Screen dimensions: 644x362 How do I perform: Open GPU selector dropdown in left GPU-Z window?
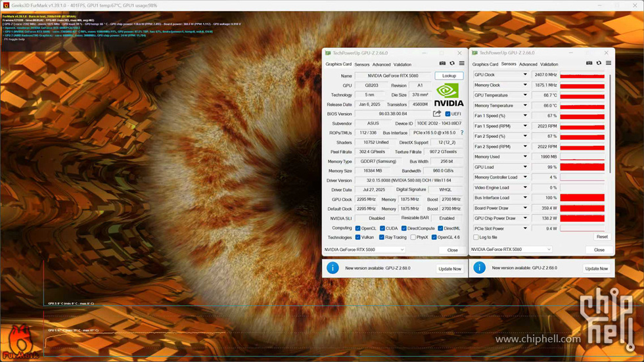(x=364, y=250)
